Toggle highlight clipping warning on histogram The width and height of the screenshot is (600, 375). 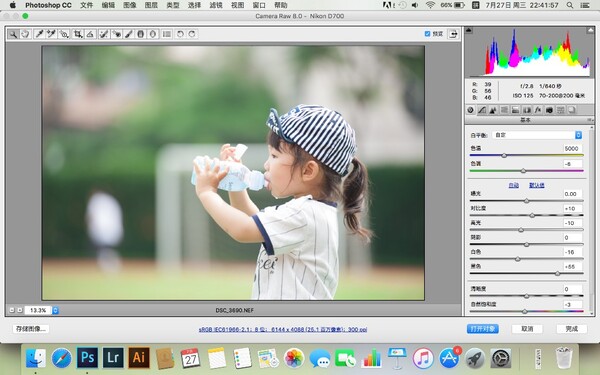(590, 30)
